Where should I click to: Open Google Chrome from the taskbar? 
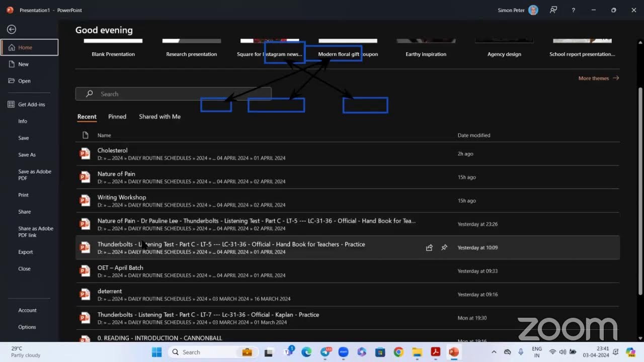pos(398,352)
